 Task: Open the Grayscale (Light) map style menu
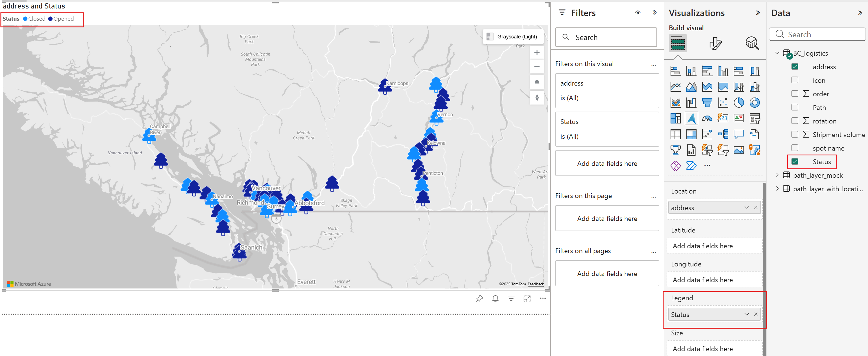click(x=513, y=36)
